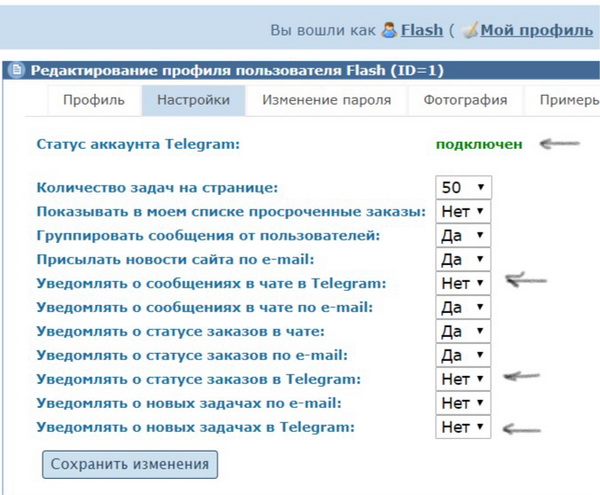The width and height of the screenshot is (600, 495).
Task: Change Показывать в моем списке просроченные заказы dropdown
Action: (x=463, y=212)
